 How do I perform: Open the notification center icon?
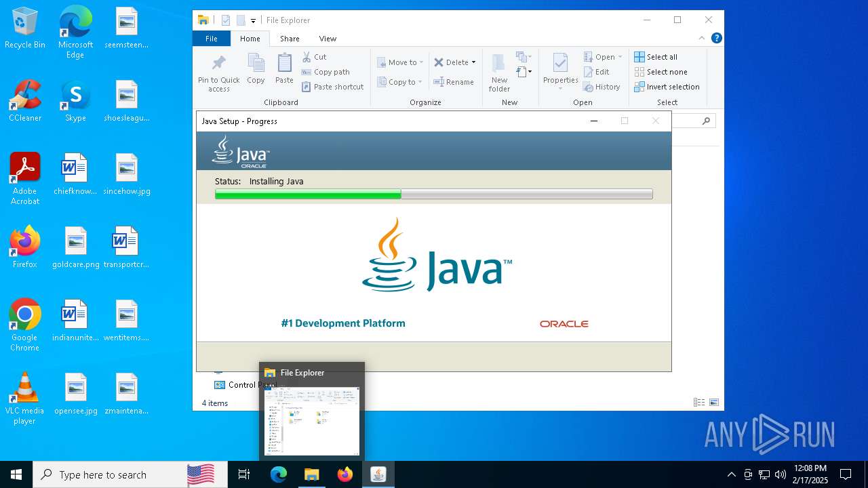coord(846,474)
